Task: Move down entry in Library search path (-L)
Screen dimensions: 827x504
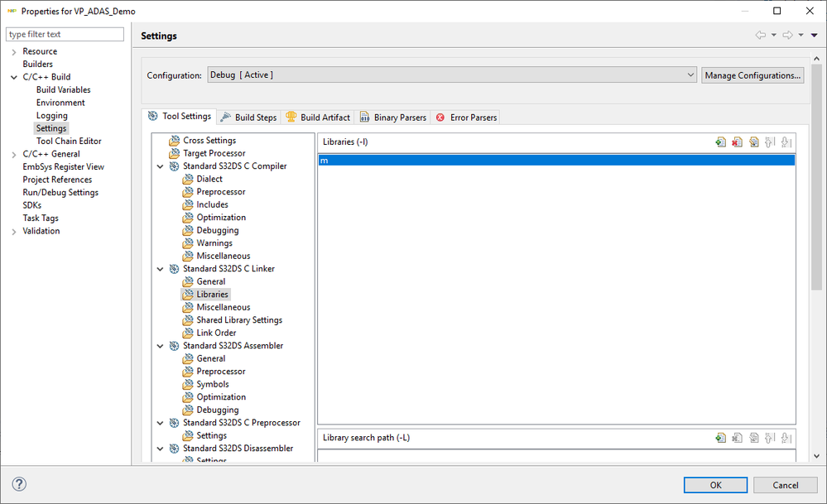Action: click(786, 438)
